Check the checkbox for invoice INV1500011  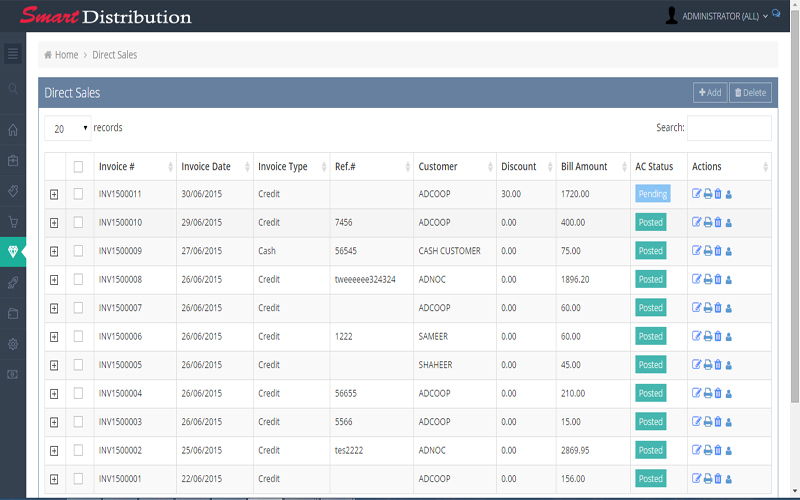tap(78, 194)
